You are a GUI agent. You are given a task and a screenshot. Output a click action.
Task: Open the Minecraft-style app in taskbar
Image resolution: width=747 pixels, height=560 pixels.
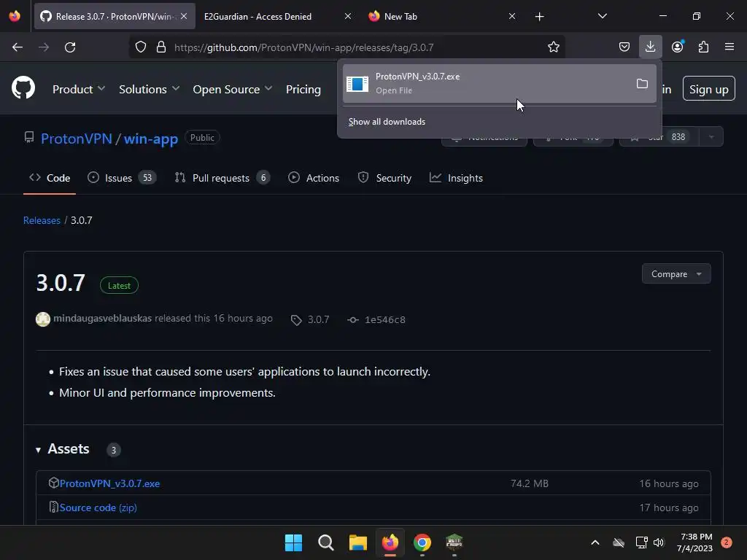454,542
